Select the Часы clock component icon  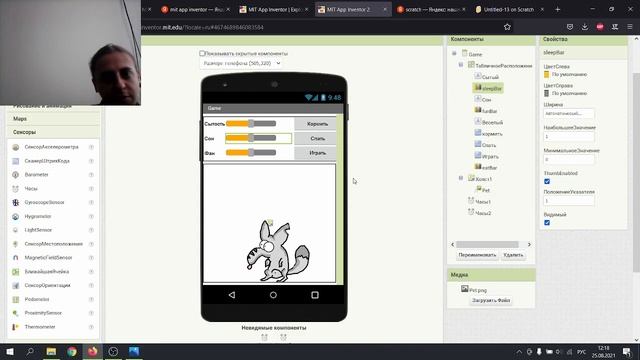16,189
